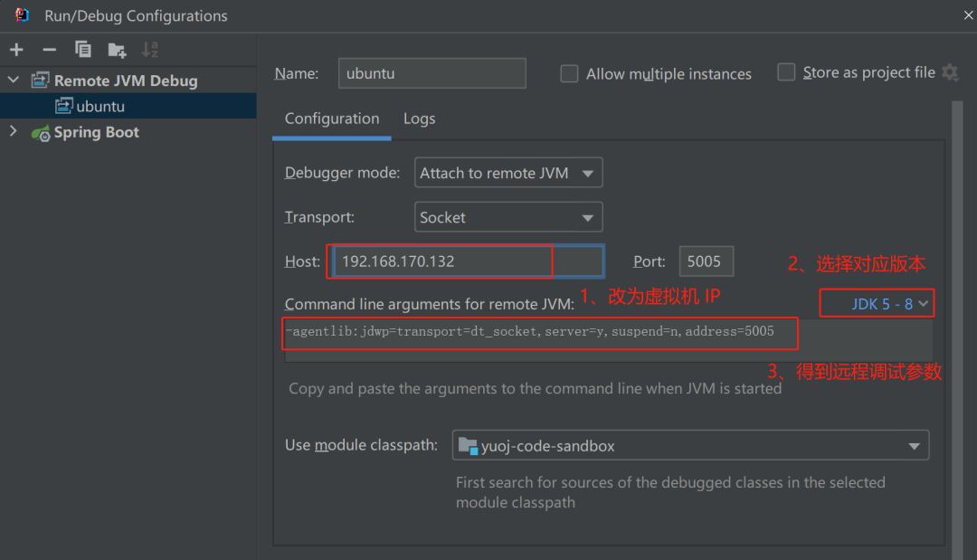Open the Debugger mode dropdown

(508, 173)
